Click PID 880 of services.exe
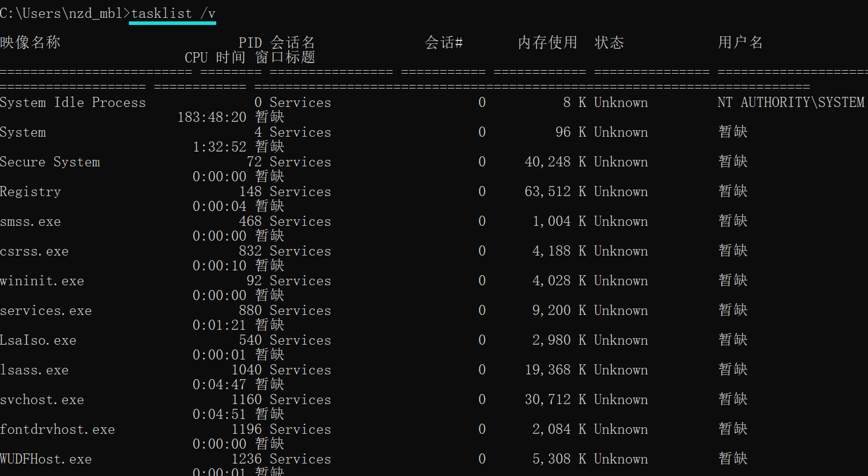This screenshot has width=868, height=476. click(x=250, y=310)
